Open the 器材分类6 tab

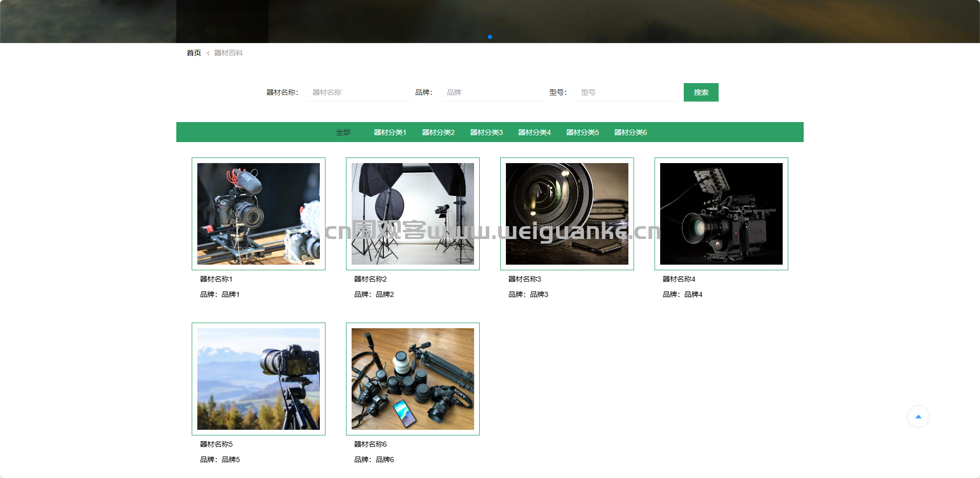[630, 132]
